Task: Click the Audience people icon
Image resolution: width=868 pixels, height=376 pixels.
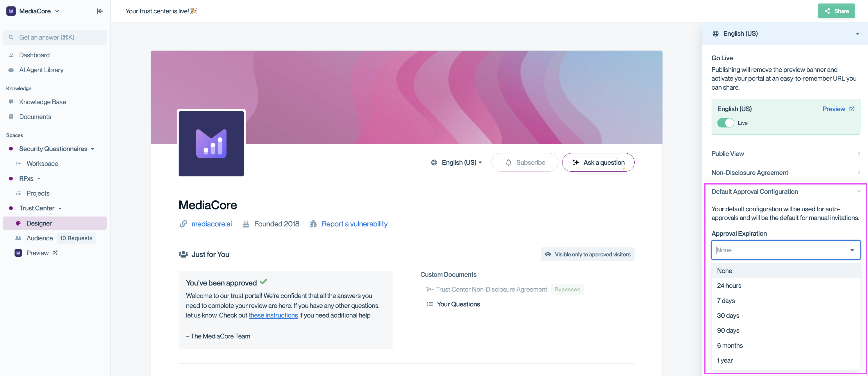Action: click(19, 238)
